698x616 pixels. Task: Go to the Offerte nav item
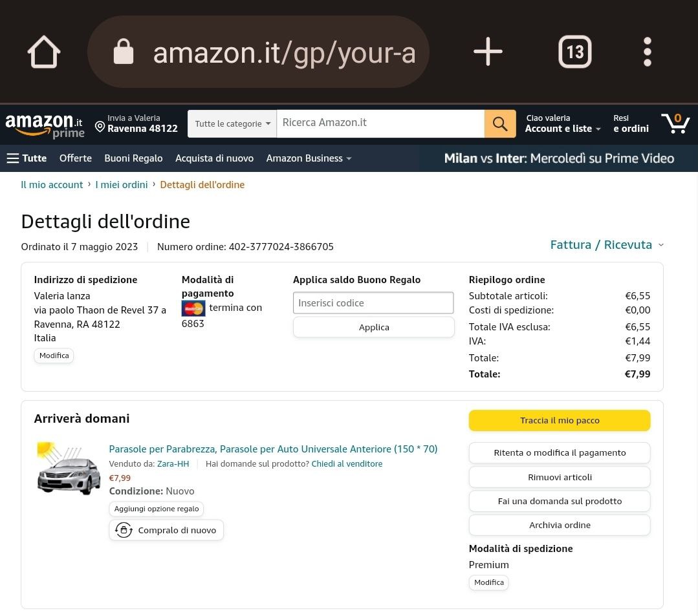point(76,158)
